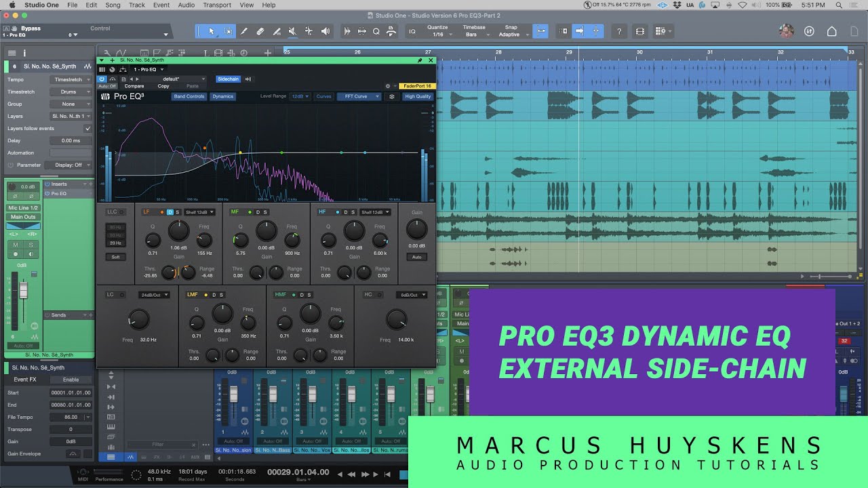Click bar 30 on the timeline ruler
This screenshot has width=868, height=488.
coord(639,52)
